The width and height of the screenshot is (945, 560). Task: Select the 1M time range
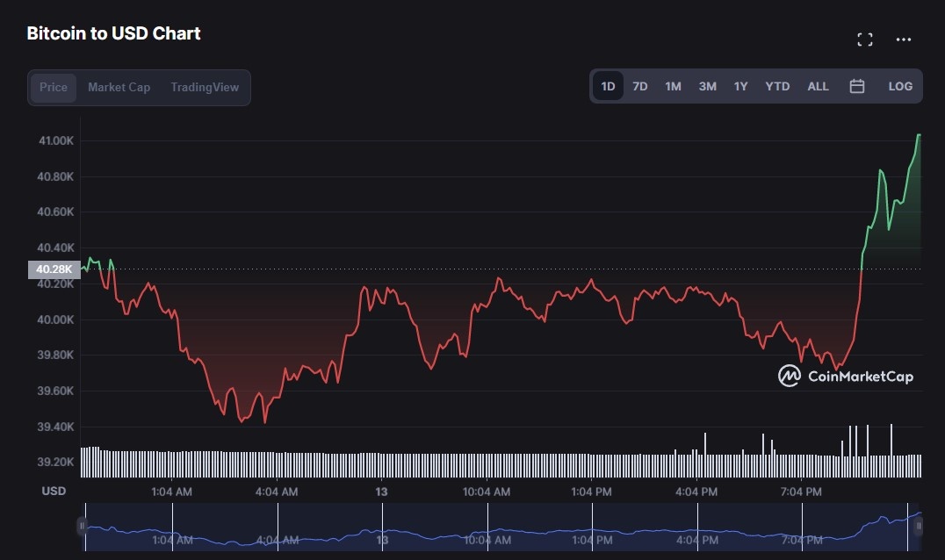673,86
